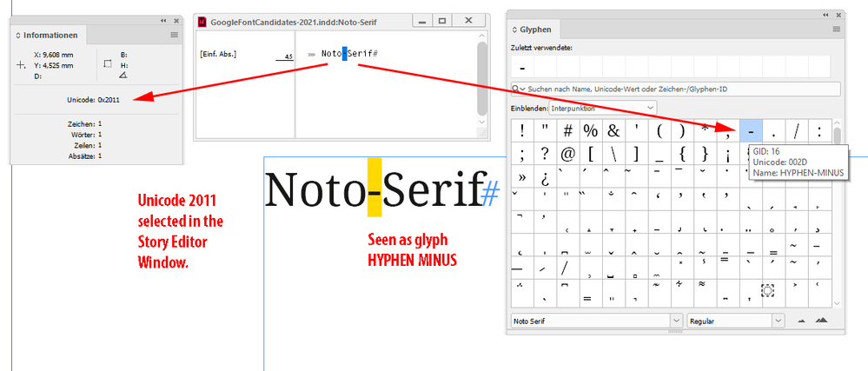Close the Story Editor window

[x=468, y=21]
